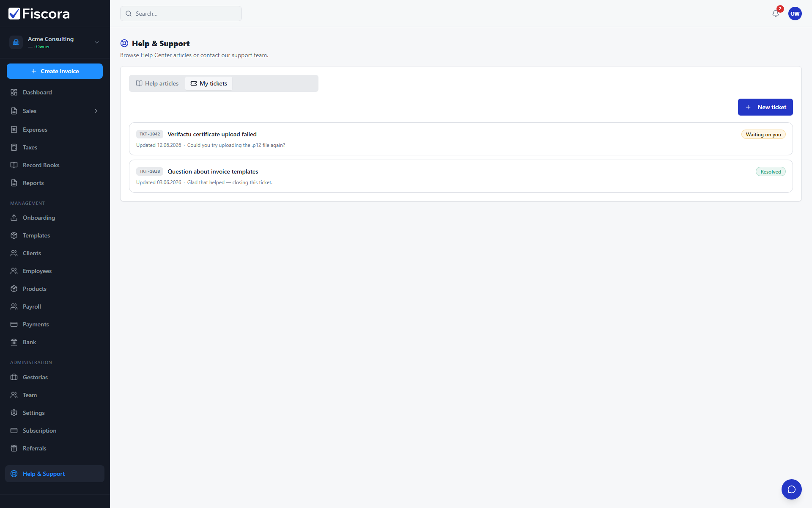Click the Payroll people icon
The height and width of the screenshot is (508, 812).
(14, 306)
